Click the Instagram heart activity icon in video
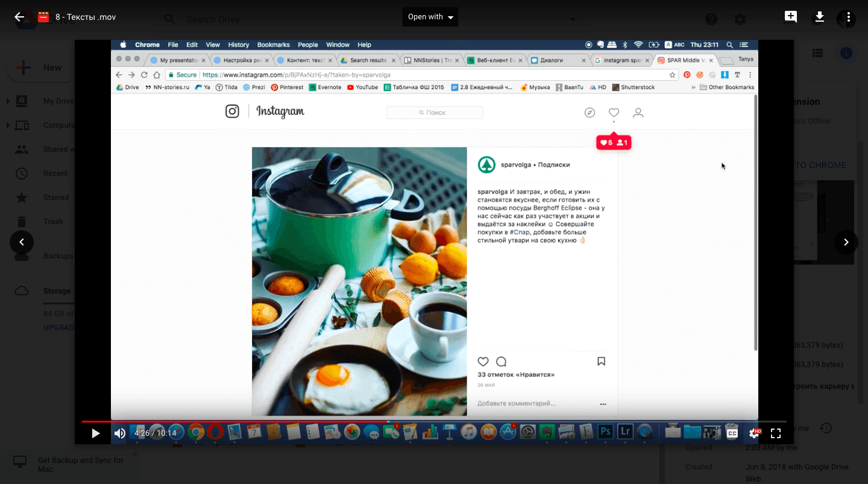The image size is (868, 484). 614,113
